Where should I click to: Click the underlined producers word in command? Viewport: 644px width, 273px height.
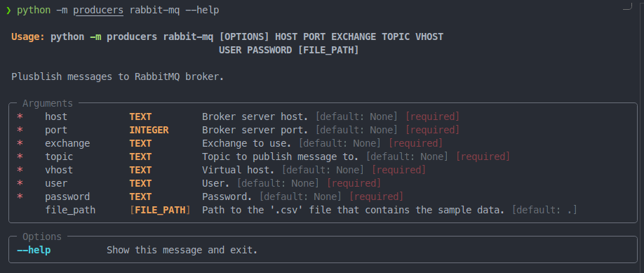click(x=98, y=11)
